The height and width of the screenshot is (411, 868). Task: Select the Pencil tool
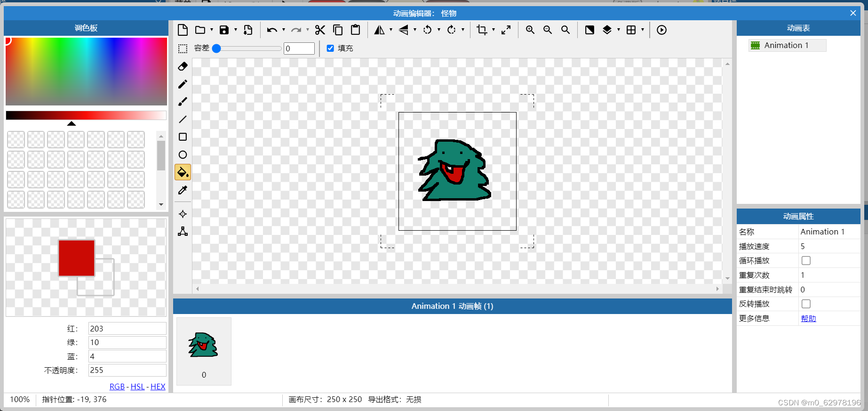click(183, 84)
